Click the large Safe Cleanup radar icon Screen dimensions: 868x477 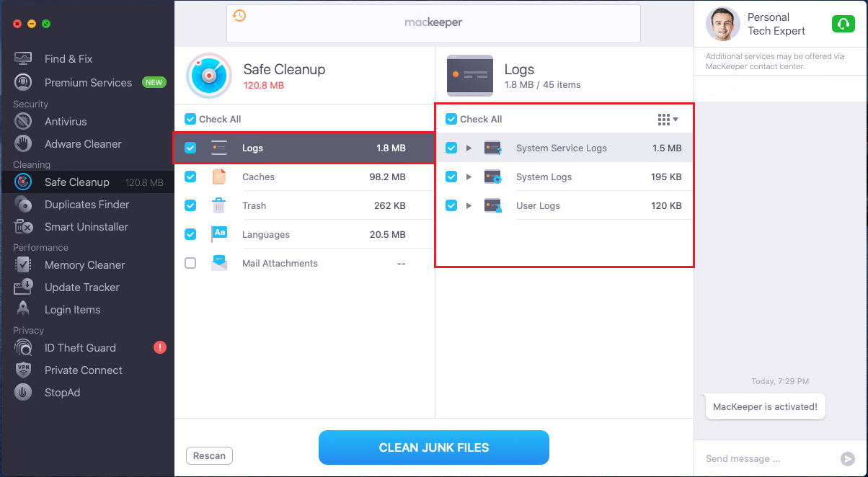209,75
